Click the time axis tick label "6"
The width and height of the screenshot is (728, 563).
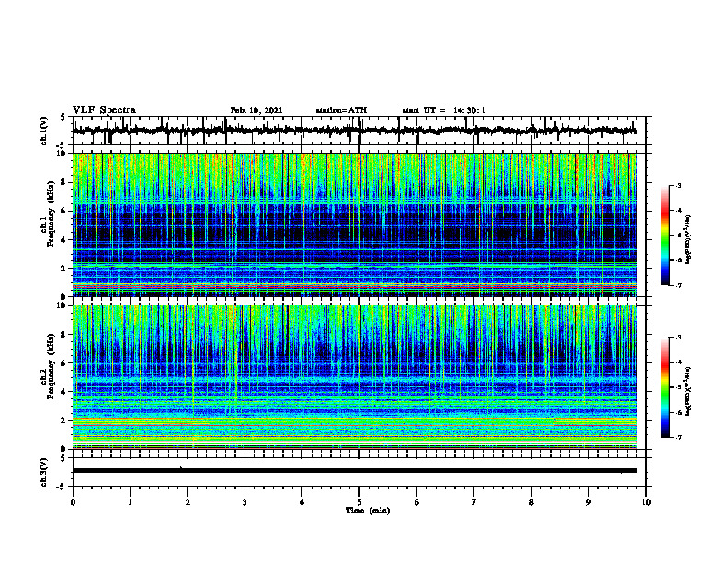(x=417, y=502)
